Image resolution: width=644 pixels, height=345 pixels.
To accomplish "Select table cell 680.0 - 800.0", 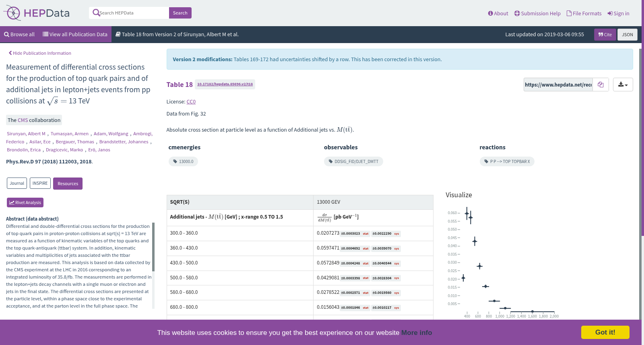I will (240, 307).
